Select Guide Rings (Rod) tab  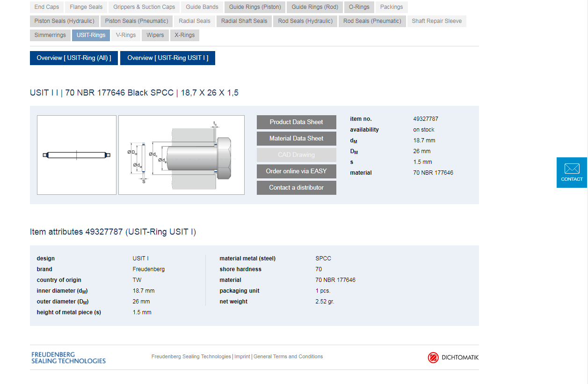coord(315,7)
